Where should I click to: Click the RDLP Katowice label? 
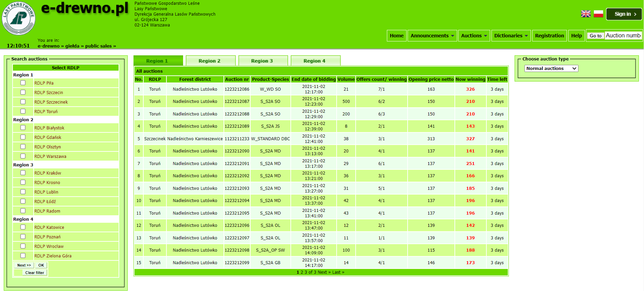(49, 227)
